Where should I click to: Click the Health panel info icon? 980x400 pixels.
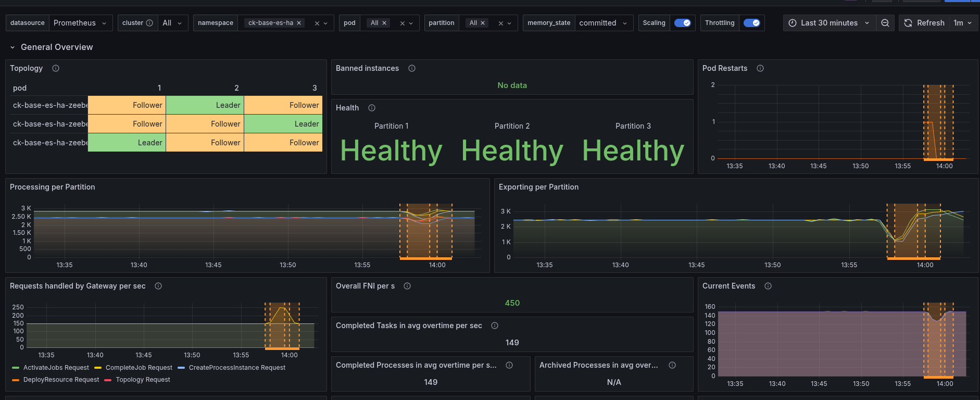tap(372, 108)
